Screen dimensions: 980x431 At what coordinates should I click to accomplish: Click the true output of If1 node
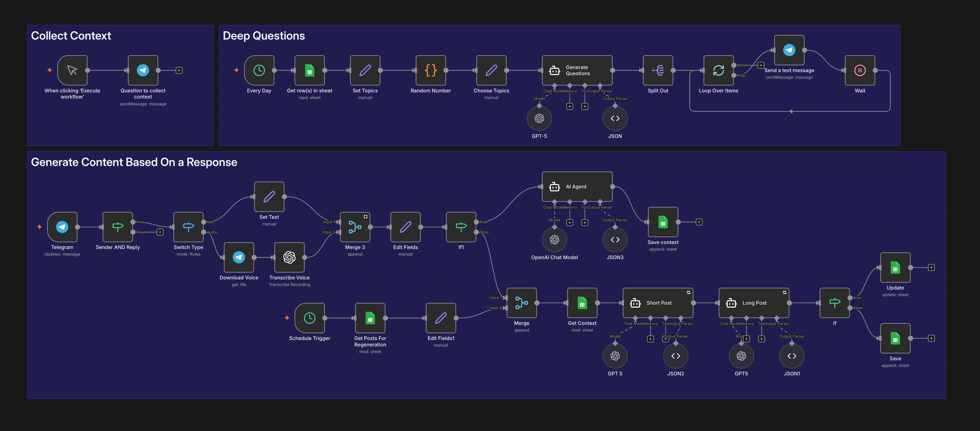pyautogui.click(x=476, y=222)
